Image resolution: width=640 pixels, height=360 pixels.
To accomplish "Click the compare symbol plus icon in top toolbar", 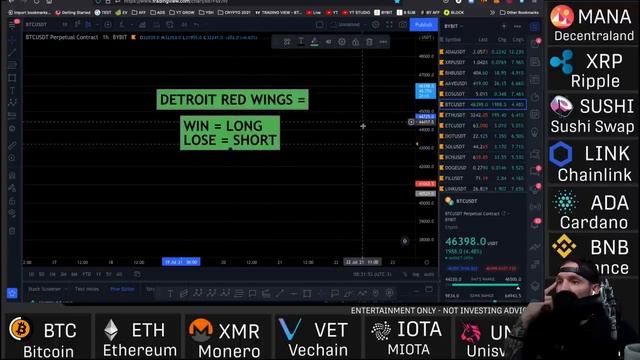I will [108, 25].
